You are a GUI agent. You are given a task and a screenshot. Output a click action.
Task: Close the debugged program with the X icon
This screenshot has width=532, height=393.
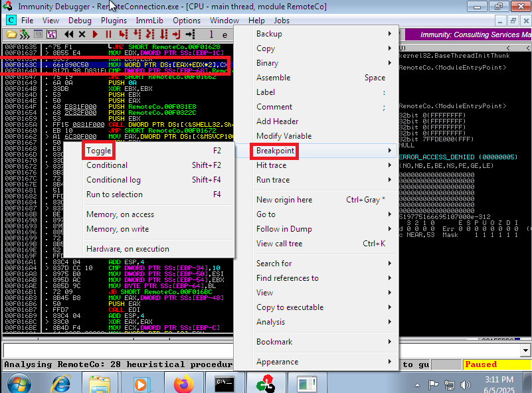click(82, 35)
